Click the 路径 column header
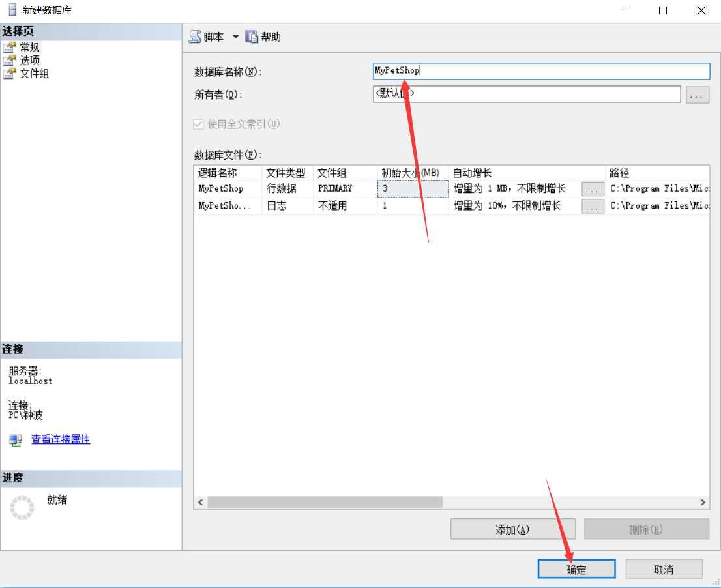This screenshot has height=588, width=721. click(x=658, y=173)
